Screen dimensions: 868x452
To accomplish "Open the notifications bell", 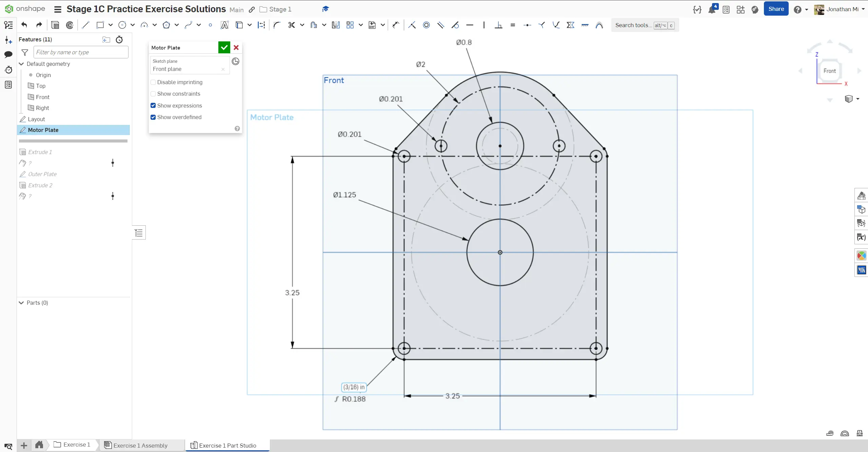I will click(712, 10).
